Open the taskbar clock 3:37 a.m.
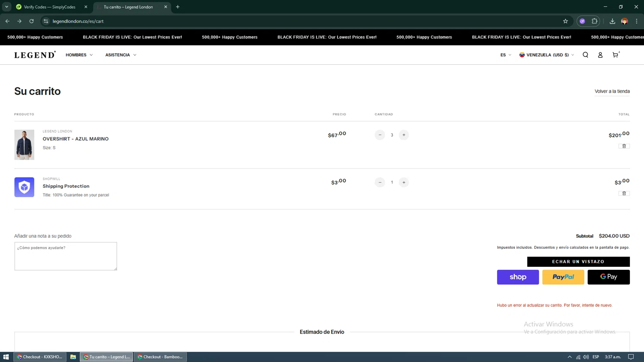Image resolution: width=644 pixels, height=362 pixels. (x=613, y=357)
